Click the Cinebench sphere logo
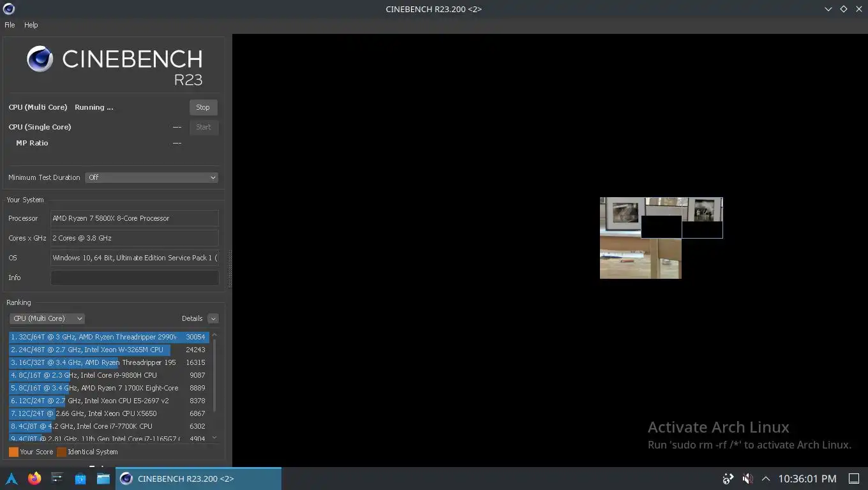This screenshot has height=490, width=868. tap(40, 59)
